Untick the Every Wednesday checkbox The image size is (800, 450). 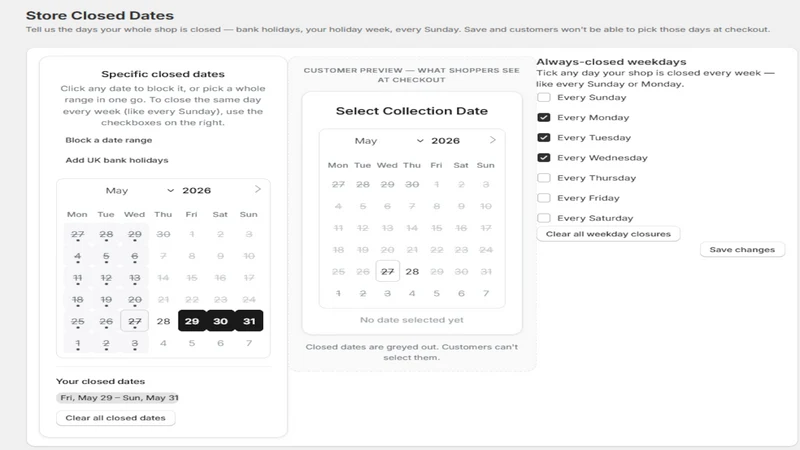tap(544, 158)
